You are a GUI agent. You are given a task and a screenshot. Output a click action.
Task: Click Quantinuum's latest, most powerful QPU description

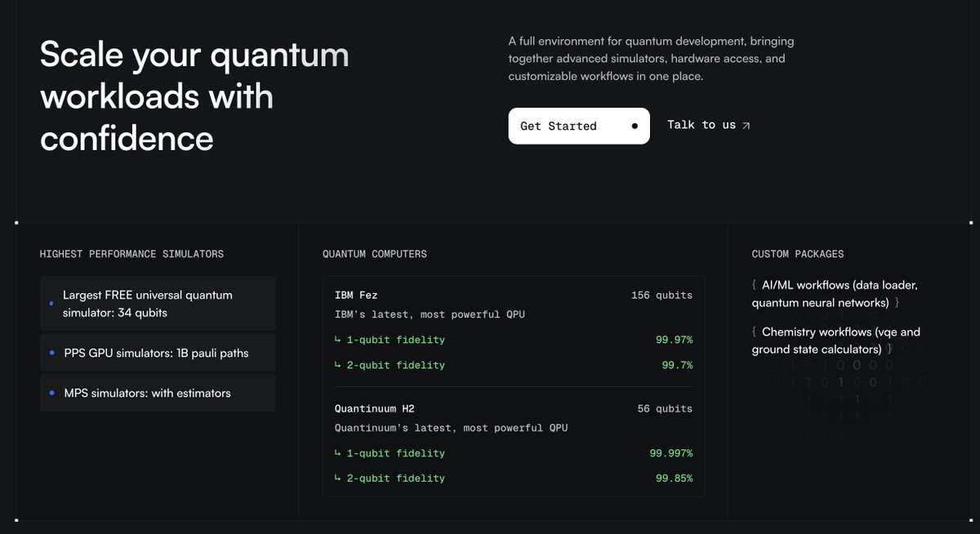[x=451, y=428]
